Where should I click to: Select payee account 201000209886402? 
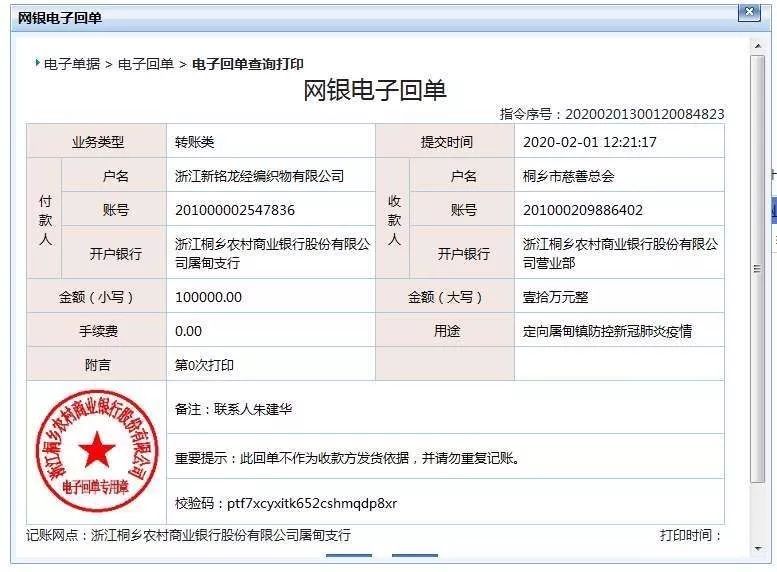[x=583, y=210]
